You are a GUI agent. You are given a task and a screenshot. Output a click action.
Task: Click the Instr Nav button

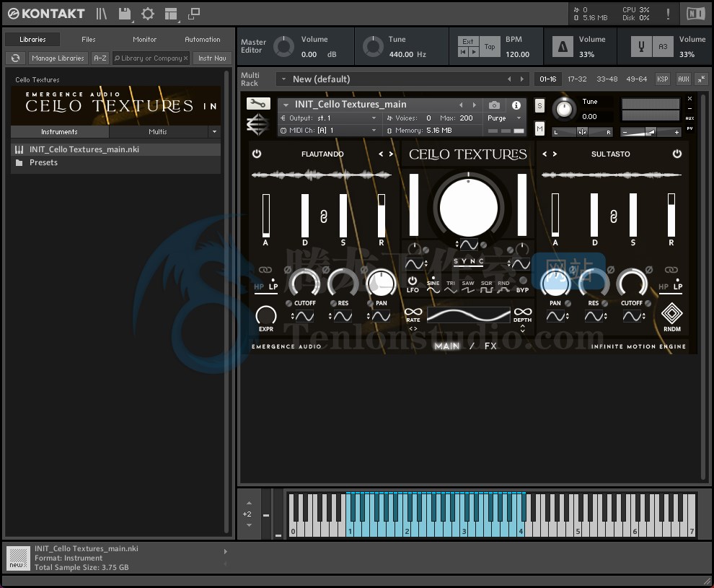(212, 58)
